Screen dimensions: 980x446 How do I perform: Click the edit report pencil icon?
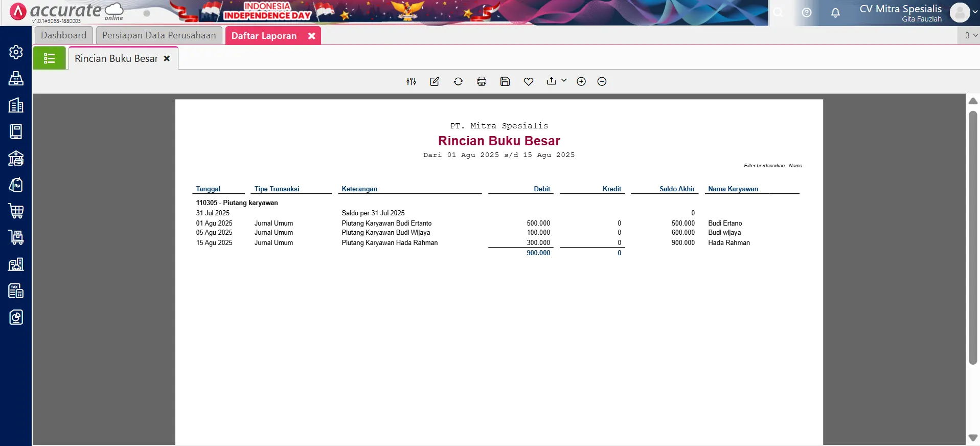pos(435,81)
